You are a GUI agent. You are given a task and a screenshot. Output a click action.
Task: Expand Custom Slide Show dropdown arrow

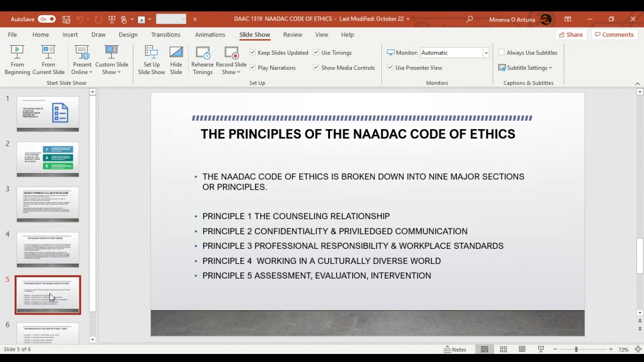119,72
